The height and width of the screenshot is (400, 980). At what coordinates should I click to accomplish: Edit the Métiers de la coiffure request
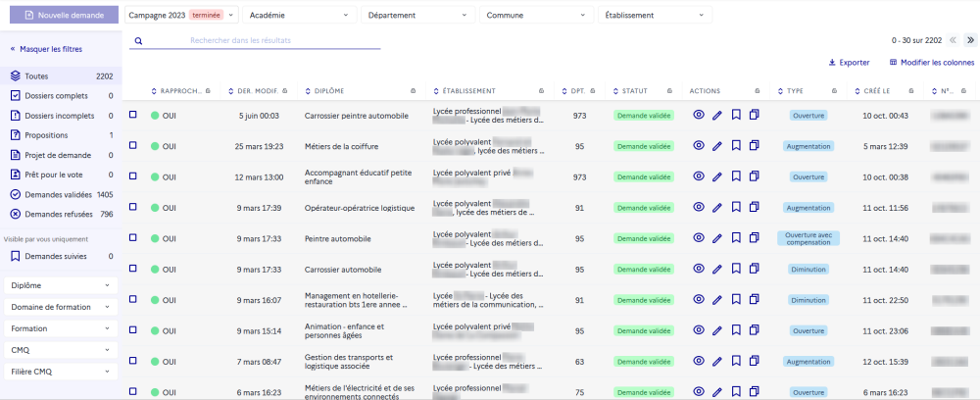pos(717,146)
